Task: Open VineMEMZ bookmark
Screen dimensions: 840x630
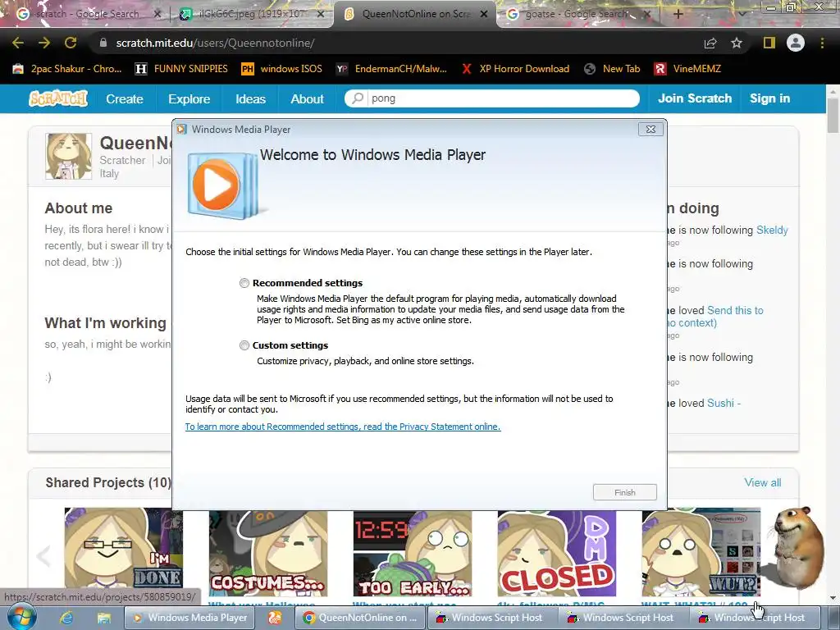Action: pyautogui.click(x=687, y=69)
